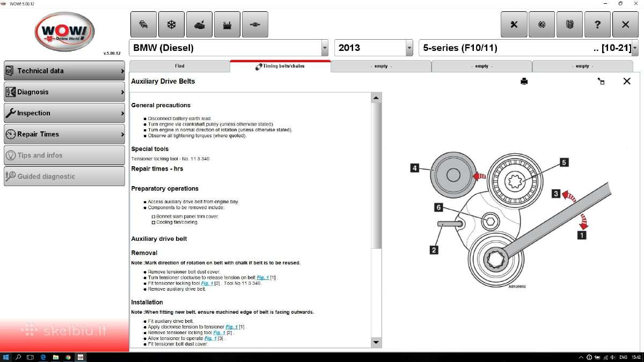Click the General precautions heading

point(161,105)
